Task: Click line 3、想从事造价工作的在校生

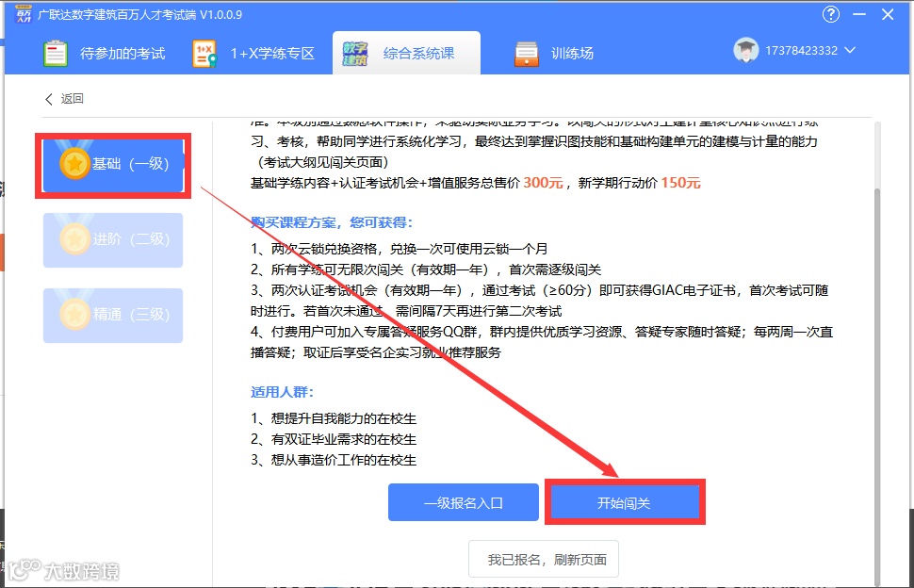Action: tap(334, 461)
